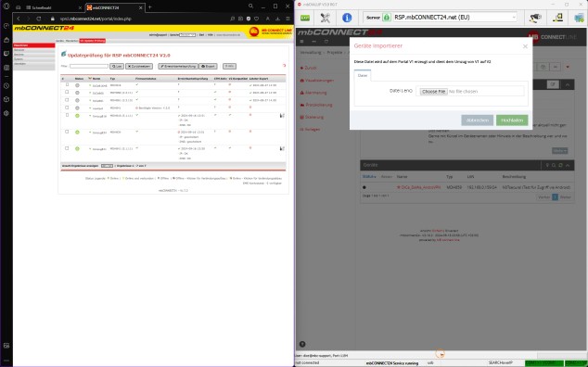Viewport: 588px width, 367px height.
Task: Open the browser main menu icon
Action: [x=288, y=19]
